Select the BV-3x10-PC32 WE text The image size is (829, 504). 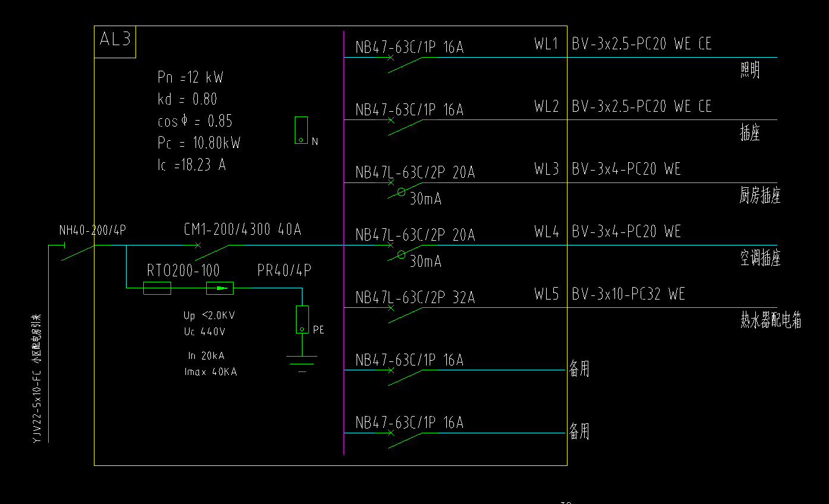pos(629,294)
